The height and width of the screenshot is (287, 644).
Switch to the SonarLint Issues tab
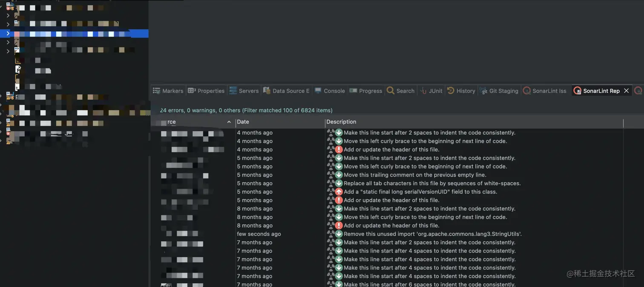pyautogui.click(x=545, y=91)
